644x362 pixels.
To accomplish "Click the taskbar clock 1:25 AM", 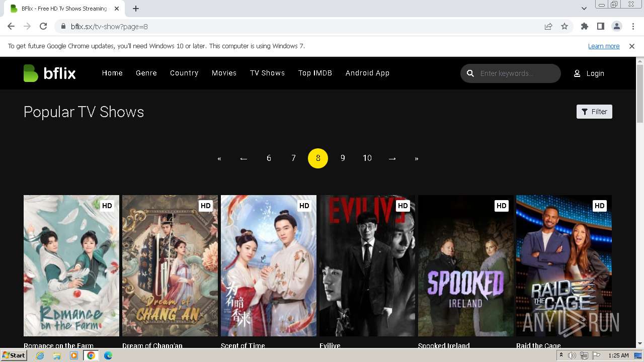I will (618, 355).
